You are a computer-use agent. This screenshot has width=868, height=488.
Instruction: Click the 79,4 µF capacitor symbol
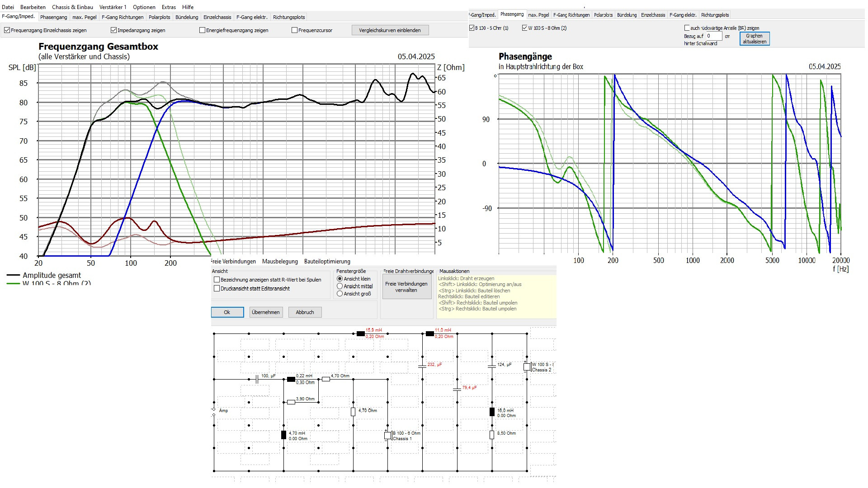click(x=457, y=389)
